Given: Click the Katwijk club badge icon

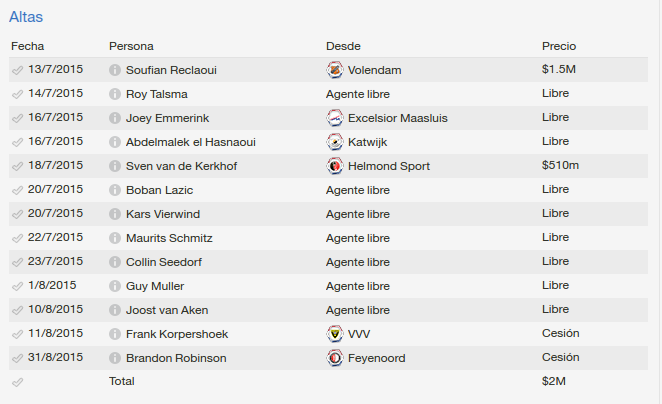Looking at the screenshot, I should 335,142.
